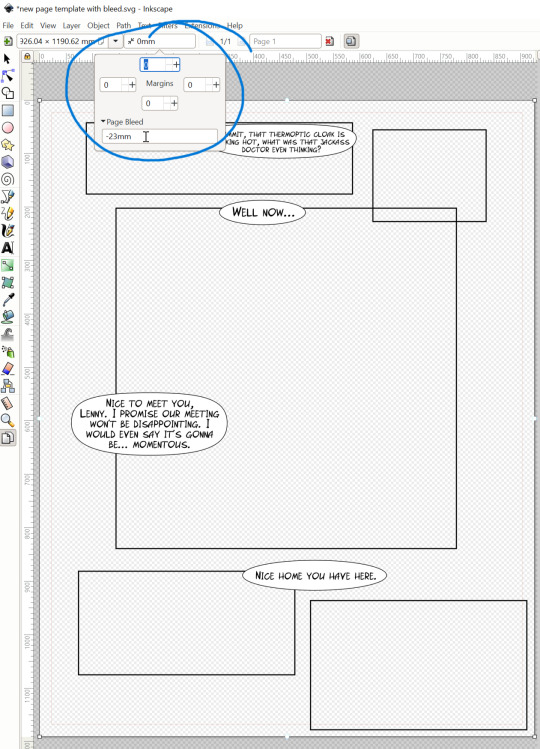Select the Node edit tool
The height and width of the screenshot is (749, 540).
[7, 75]
